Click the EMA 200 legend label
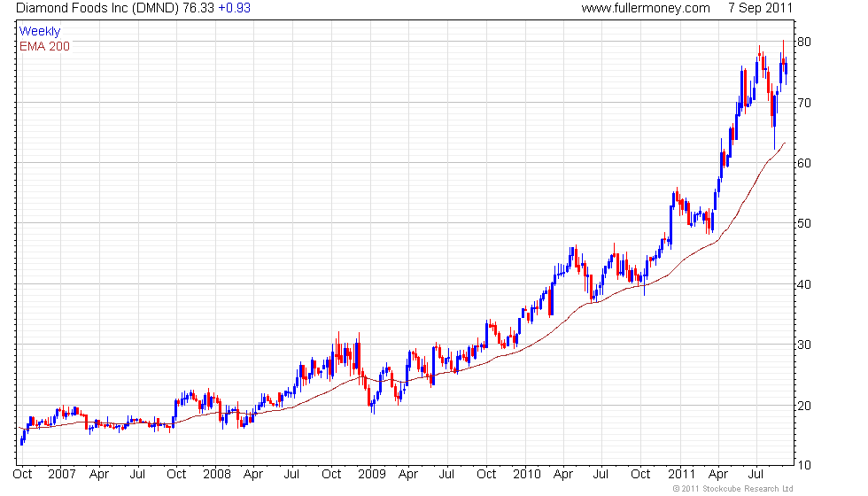 point(44,46)
